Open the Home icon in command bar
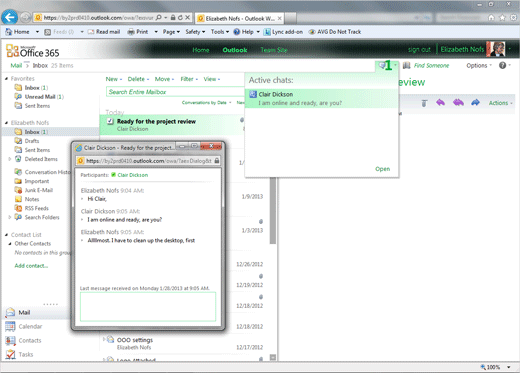 click(x=9, y=32)
